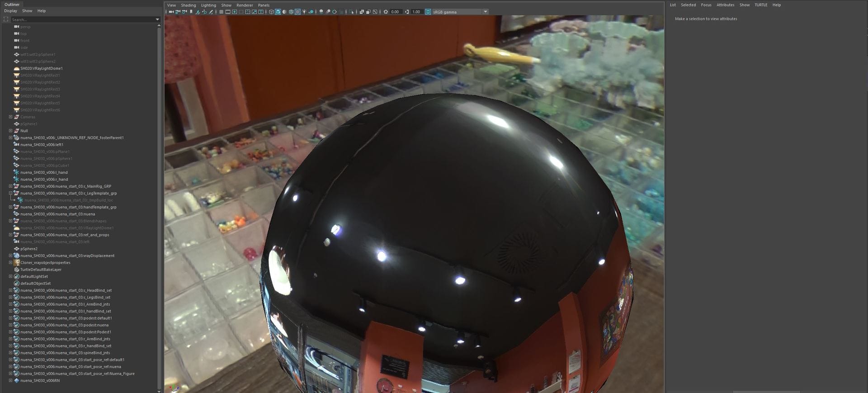This screenshot has width=868, height=393.
Task: Toggle the viewport grid display
Action: click(221, 12)
